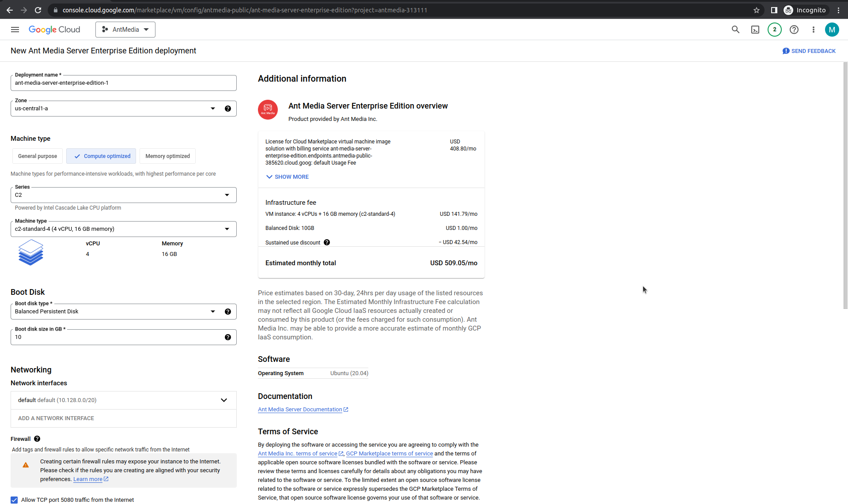Open the Series C2 dropdown
Viewport: 848px width, 504px height.
pyautogui.click(x=124, y=195)
